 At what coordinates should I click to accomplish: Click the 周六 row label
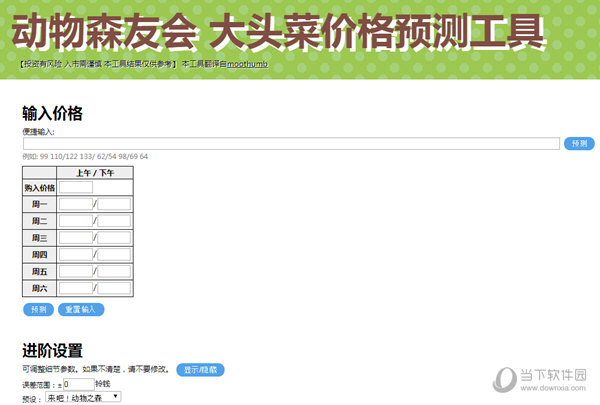(x=39, y=288)
